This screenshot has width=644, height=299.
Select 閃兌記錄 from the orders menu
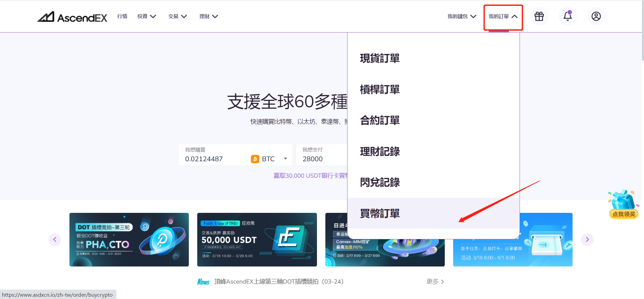(x=433, y=182)
